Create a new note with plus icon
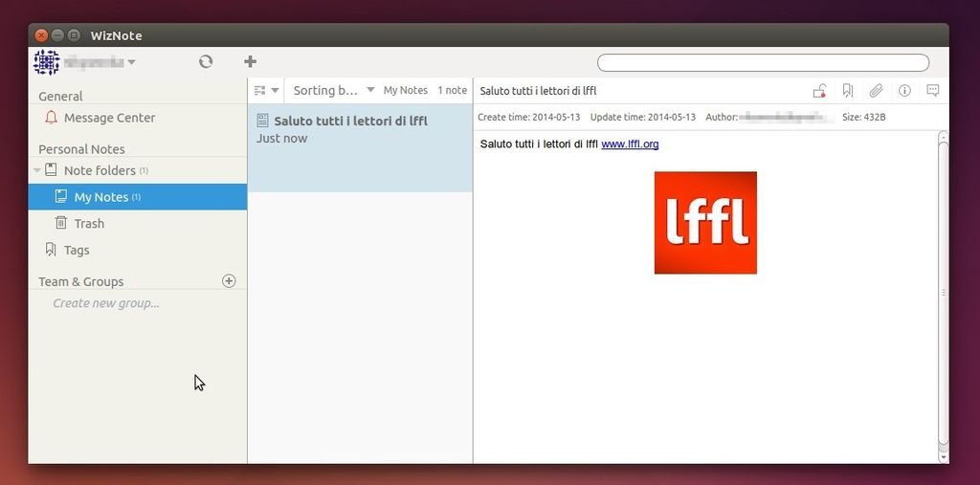 coord(250,61)
